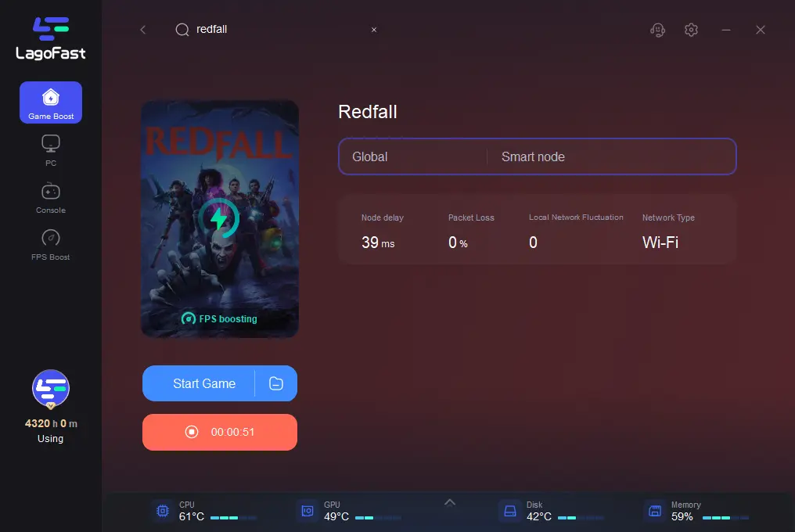Click the 0 % packet loss value
This screenshot has width=795, height=532.
click(458, 243)
